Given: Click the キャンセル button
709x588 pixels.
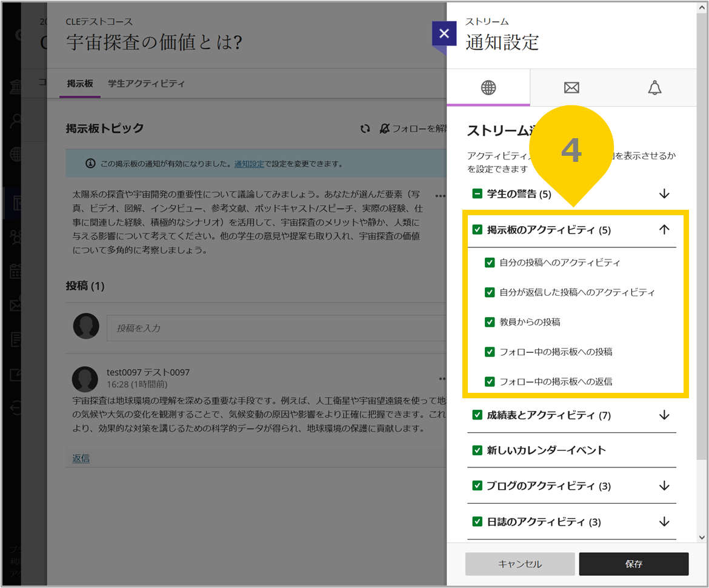Looking at the screenshot, I should coord(520,564).
